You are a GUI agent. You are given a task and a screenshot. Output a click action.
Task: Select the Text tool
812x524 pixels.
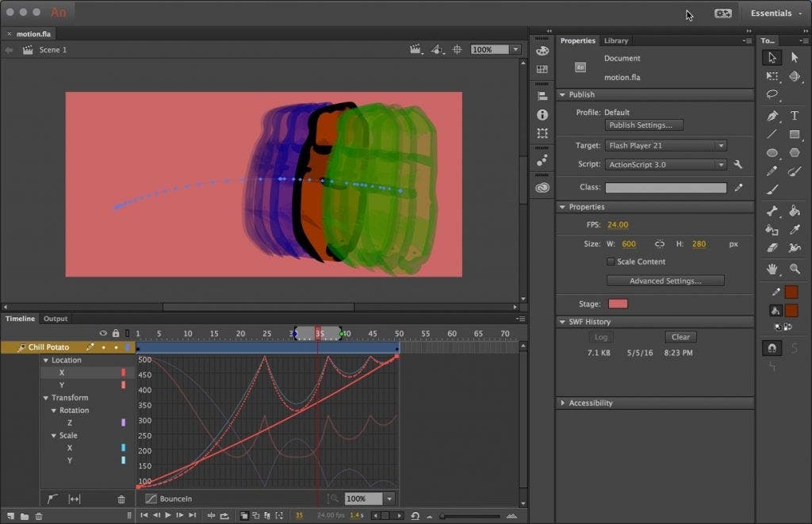coord(792,116)
